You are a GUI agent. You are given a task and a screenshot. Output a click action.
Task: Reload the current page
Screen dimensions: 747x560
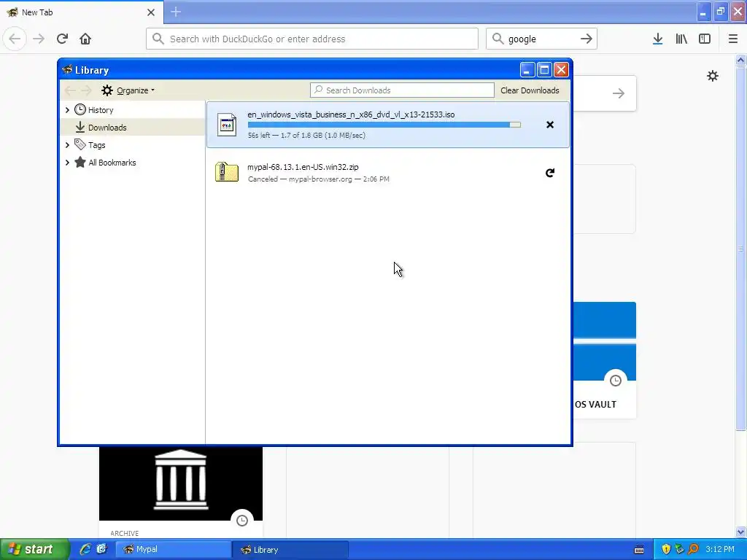[62, 39]
